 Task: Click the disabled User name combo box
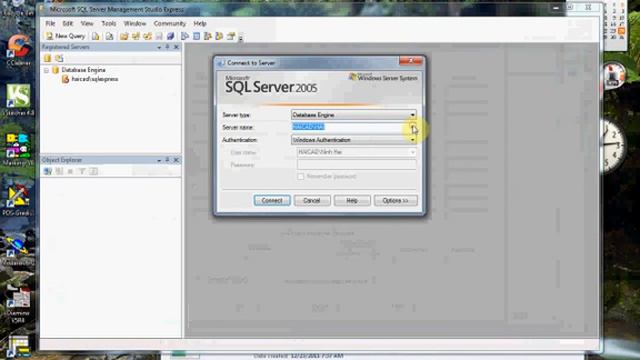(356, 152)
